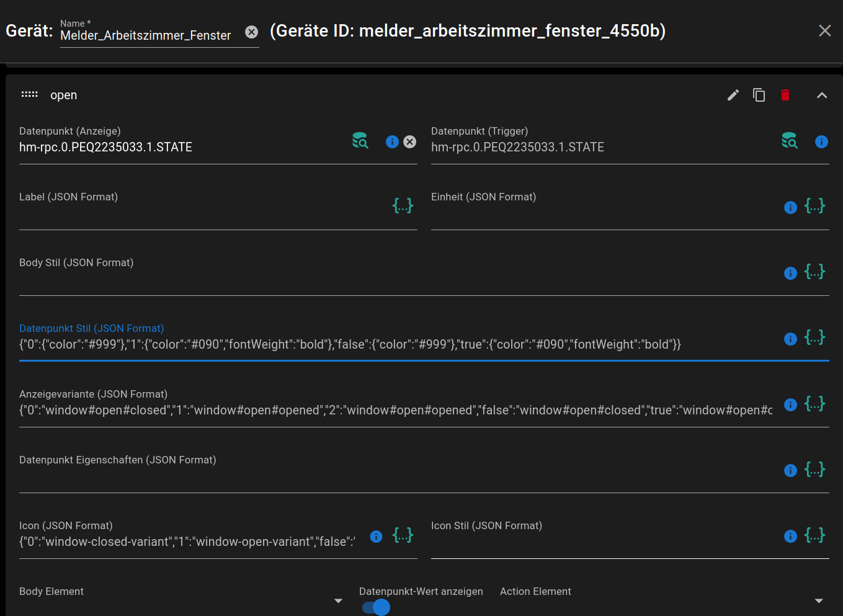The width and height of the screenshot is (843, 616).
Task: Open JSON editor for Datenpunkt Stil
Action: [814, 337]
